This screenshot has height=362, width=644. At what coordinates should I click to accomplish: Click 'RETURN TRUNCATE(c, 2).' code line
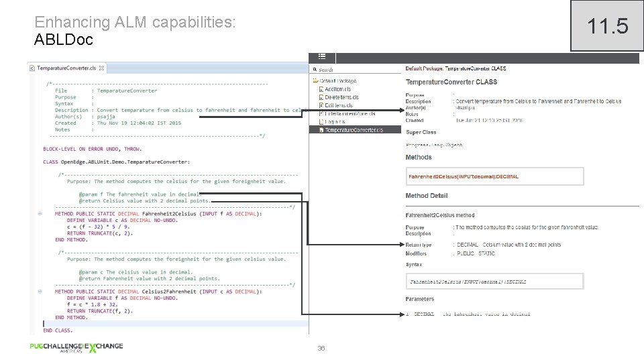pos(100,233)
